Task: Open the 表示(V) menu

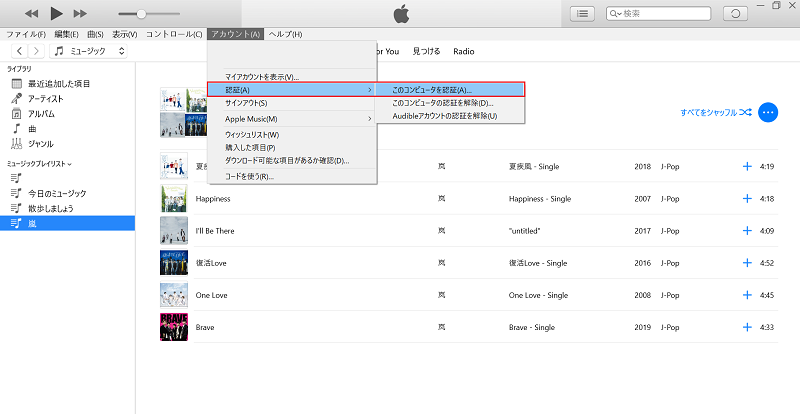Action: 125,34
